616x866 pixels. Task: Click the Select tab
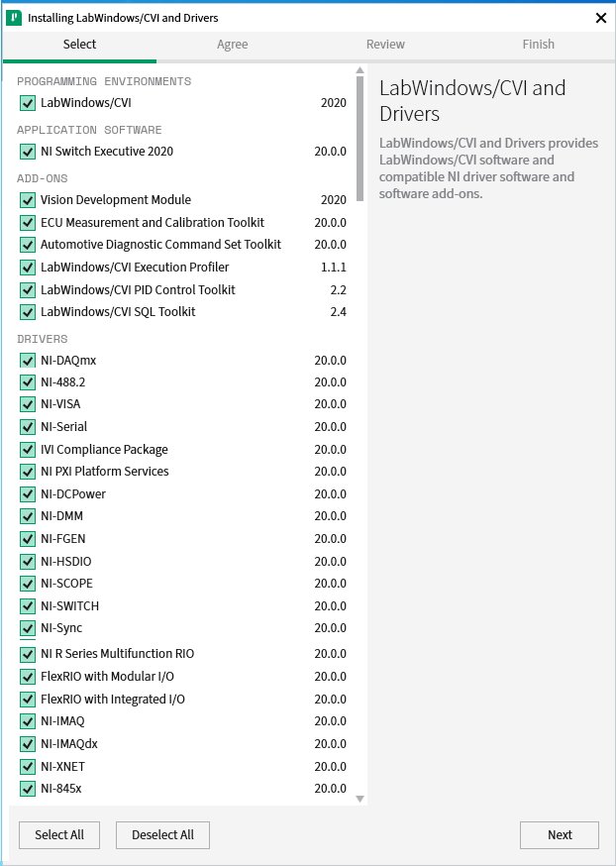click(79, 45)
